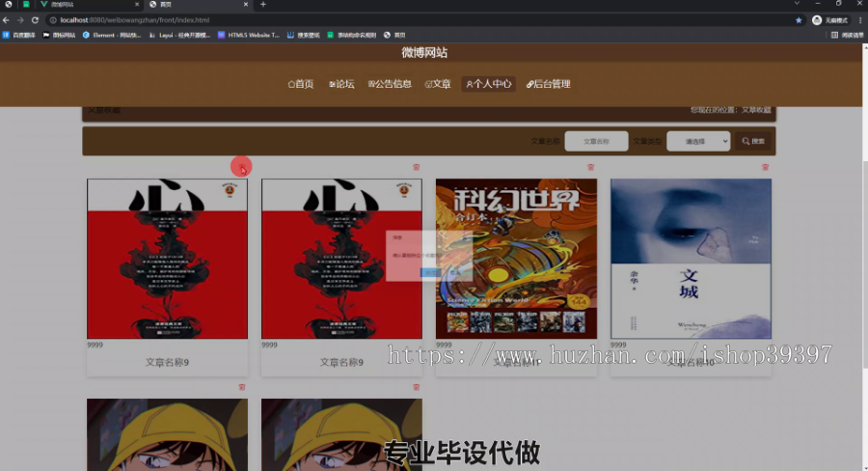Open the reading list in bookmarks bar
Viewport: 868px width, 471px height.
pos(847,35)
